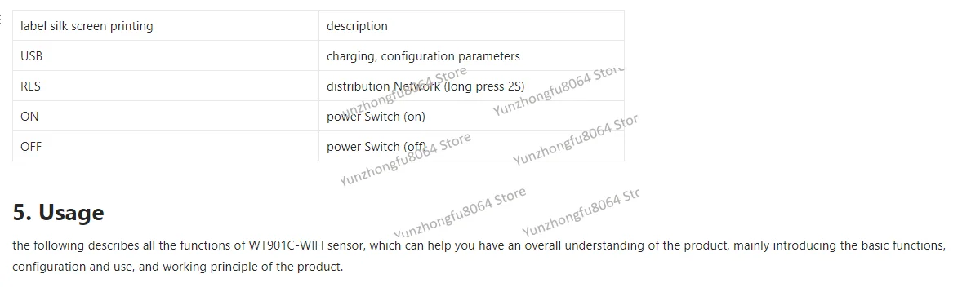The width and height of the screenshot is (980, 305).
Task: Click the words 'mainly introducing' in the paragraph
Action: (x=786, y=245)
